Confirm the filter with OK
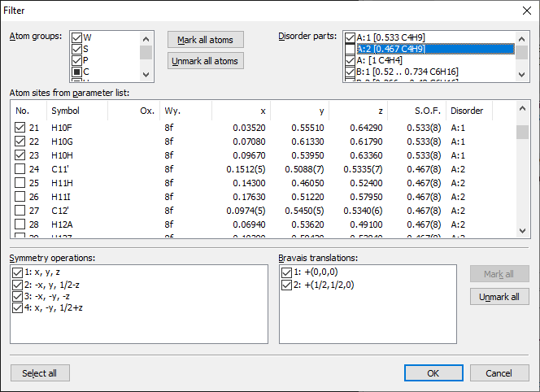 433,373
